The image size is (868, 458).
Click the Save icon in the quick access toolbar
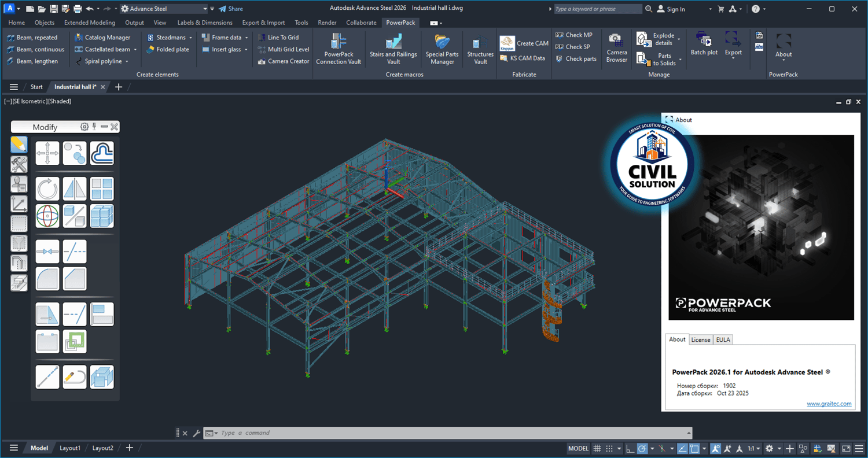54,9
